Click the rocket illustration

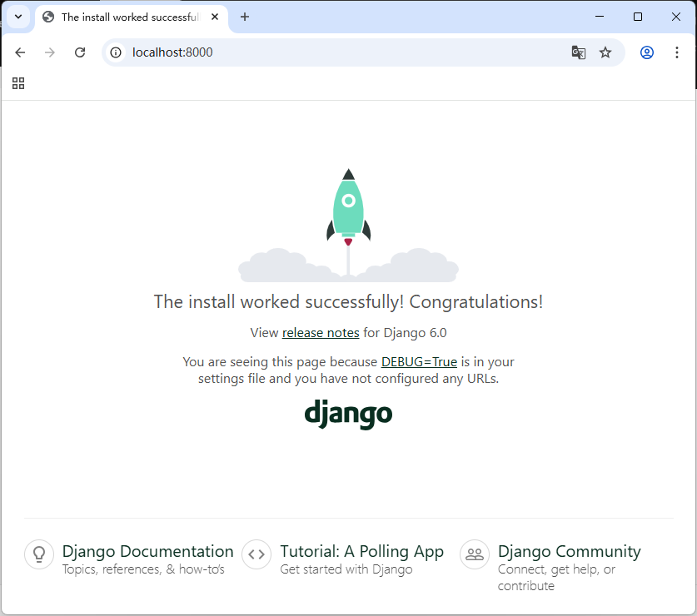pyautogui.click(x=348, y=225)
